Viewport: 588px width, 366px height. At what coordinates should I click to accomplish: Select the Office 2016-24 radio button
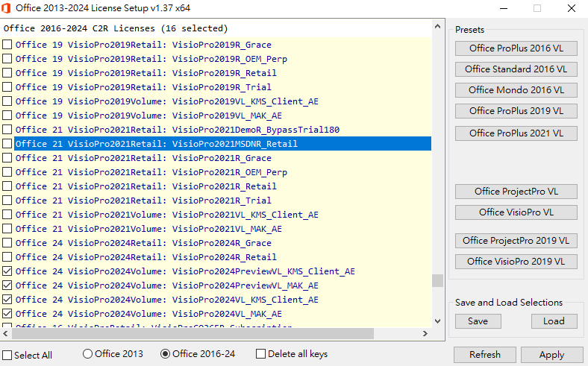165,353
